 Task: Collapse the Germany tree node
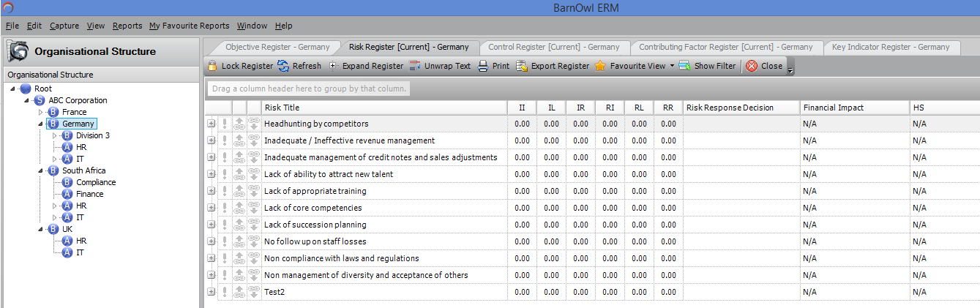tap(41, 124)
